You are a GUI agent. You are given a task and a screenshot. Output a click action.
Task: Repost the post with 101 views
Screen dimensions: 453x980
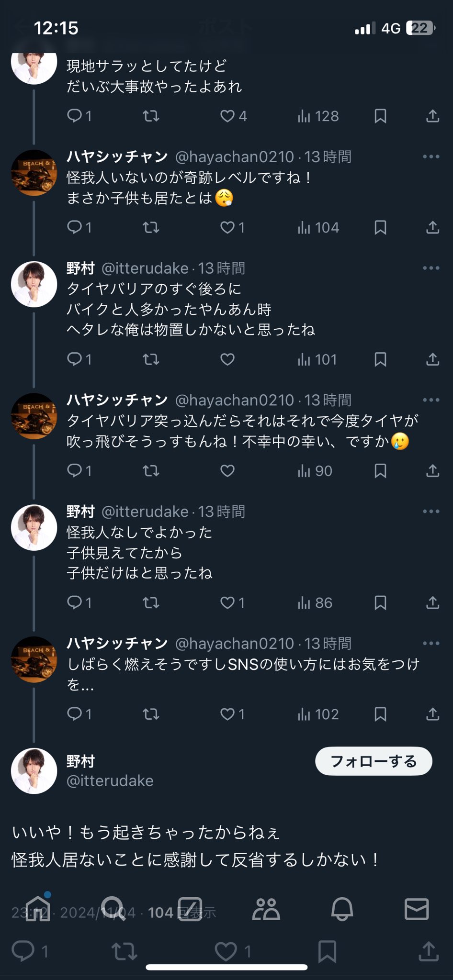pyautogui.click(x=151, y=359)
